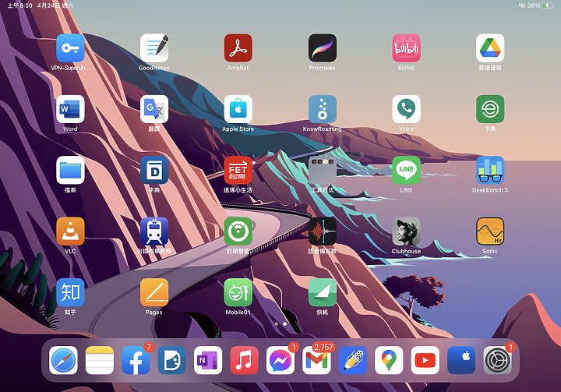Screen dimensions: 561x392
Task: Open Google Translate app
Action: coord(154,109)
